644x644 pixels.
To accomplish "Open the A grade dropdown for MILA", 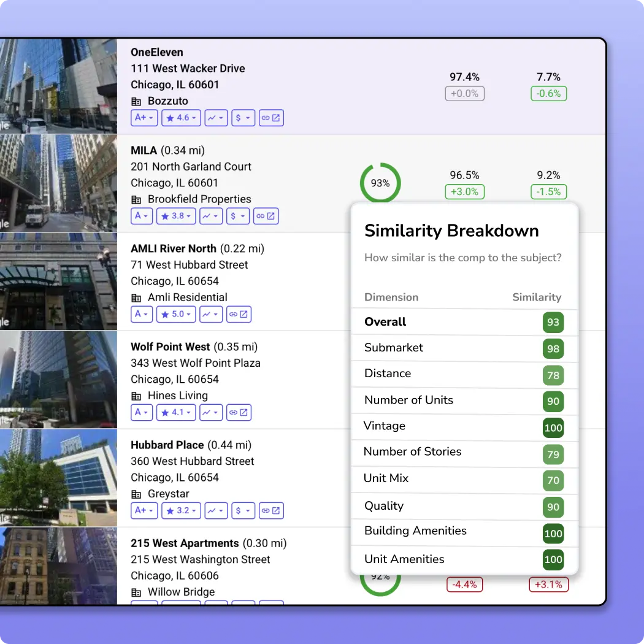I will pos(142,216).
